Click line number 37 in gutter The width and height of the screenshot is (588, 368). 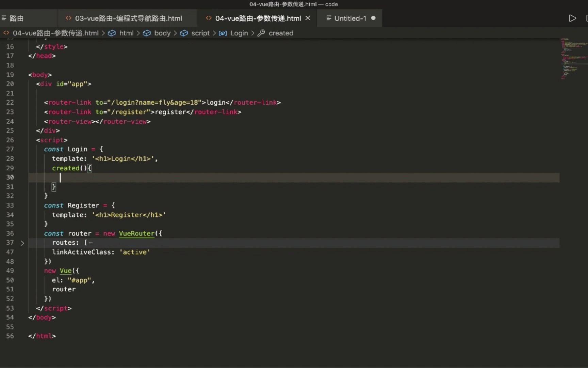click(x=10, y=243)
